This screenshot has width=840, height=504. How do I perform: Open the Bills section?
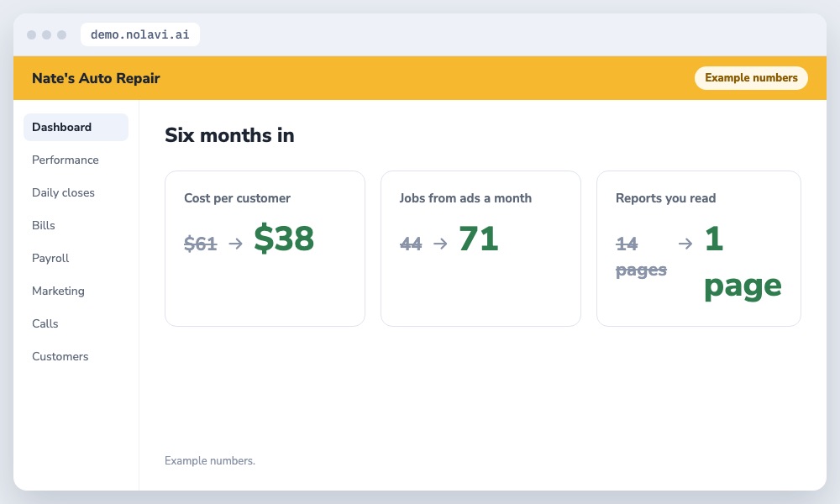[x=44, y=225]
